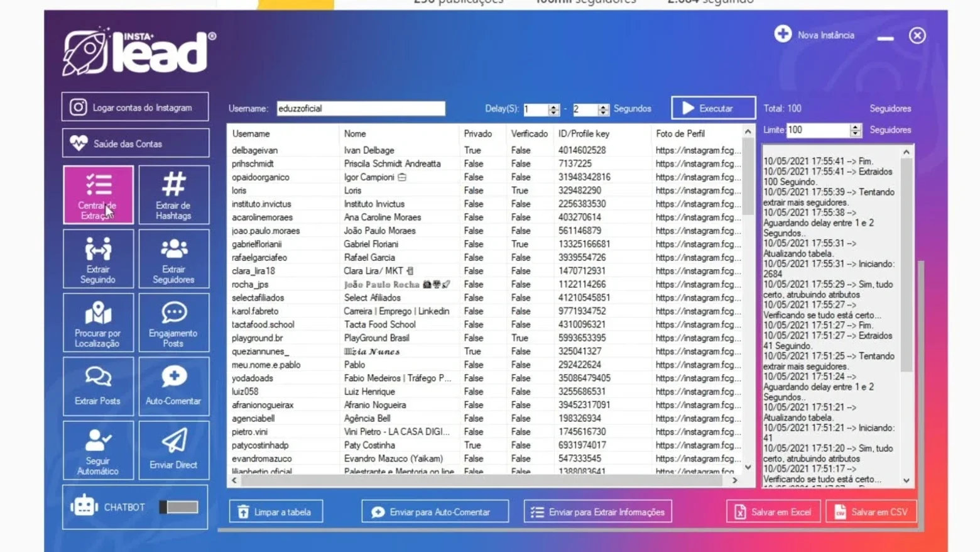Select row instituto.invictus

coord(484,204)
